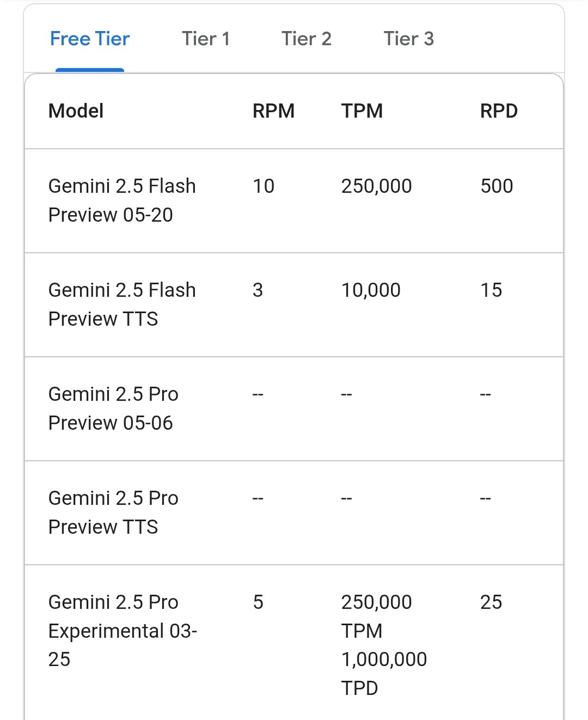This screenshot has height=720, width=588.
Task: Click the RPD value 15
Action: [491, 290]
